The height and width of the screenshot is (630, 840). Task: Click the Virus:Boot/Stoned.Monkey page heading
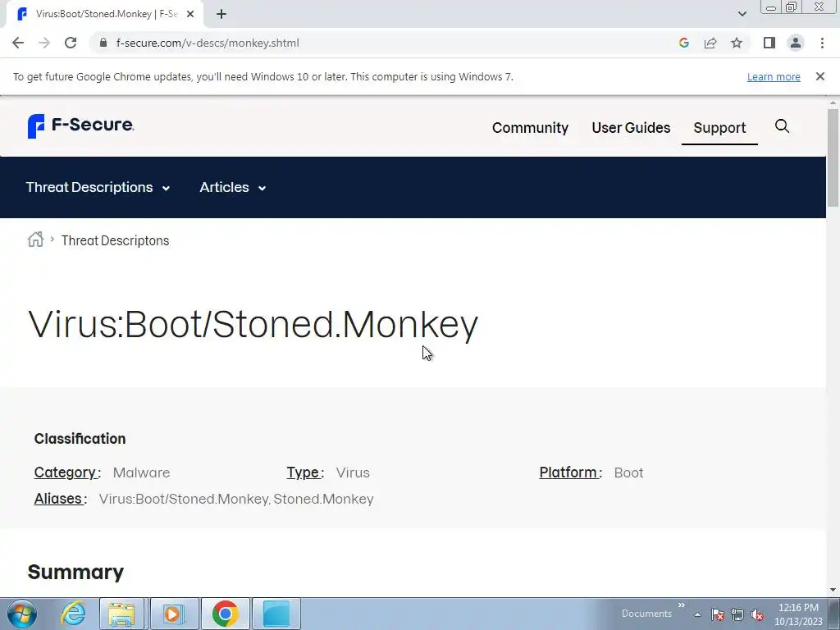pyautogui.click(x=253, y=325)
